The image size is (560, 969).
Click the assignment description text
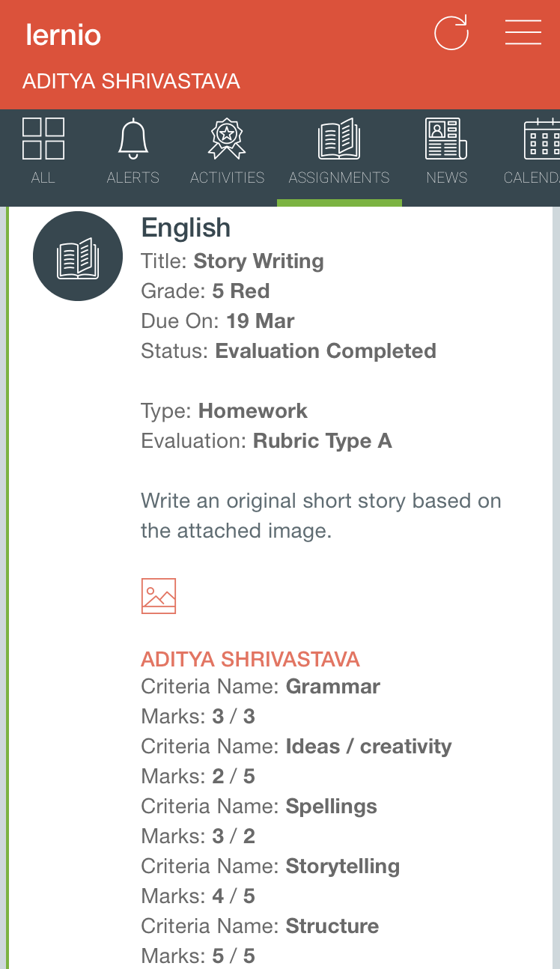coord(320,516)
